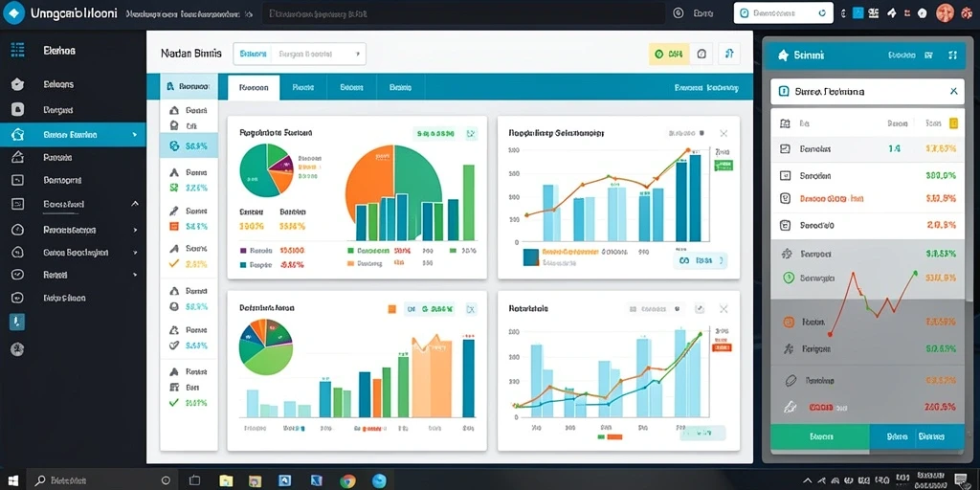The image size is (980, 490).
Task: Click the small pie chart in the top-left chart card
Action: click(267, 170)
